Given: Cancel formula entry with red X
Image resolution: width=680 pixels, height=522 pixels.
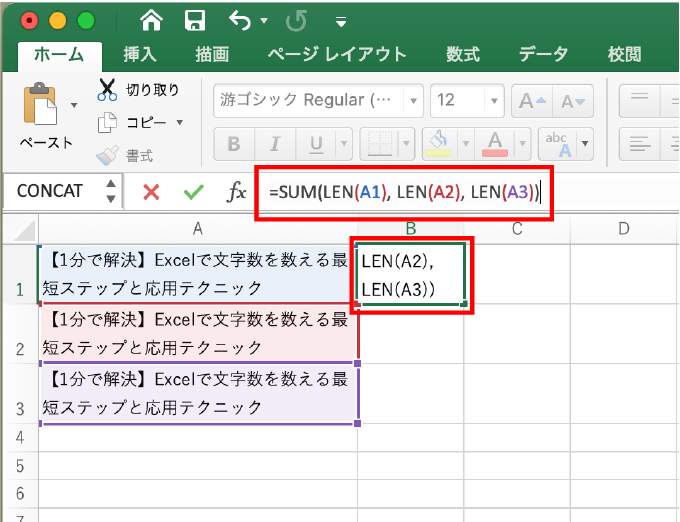Looking at the screenshot, I should [x=151, y=192].
